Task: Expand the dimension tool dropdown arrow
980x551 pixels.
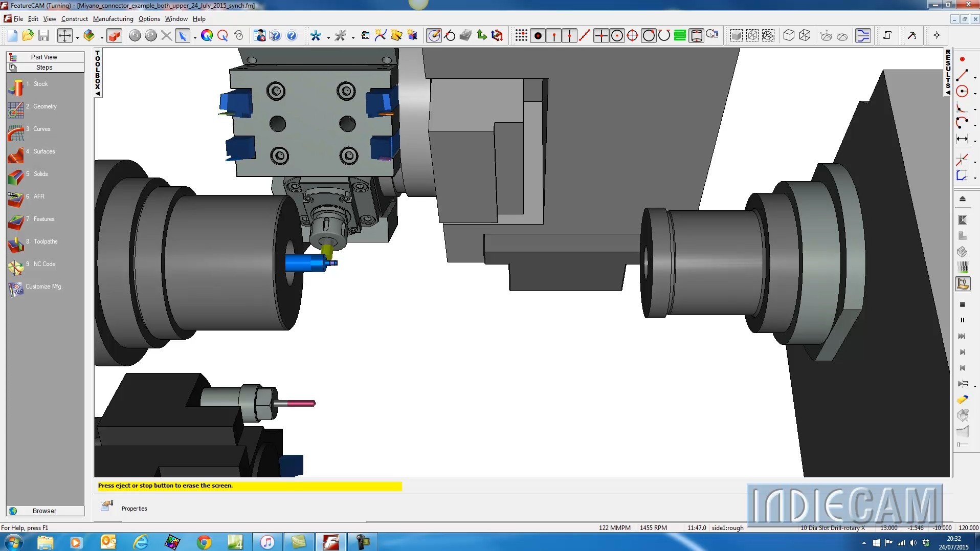Action: (x=975, y=141)
